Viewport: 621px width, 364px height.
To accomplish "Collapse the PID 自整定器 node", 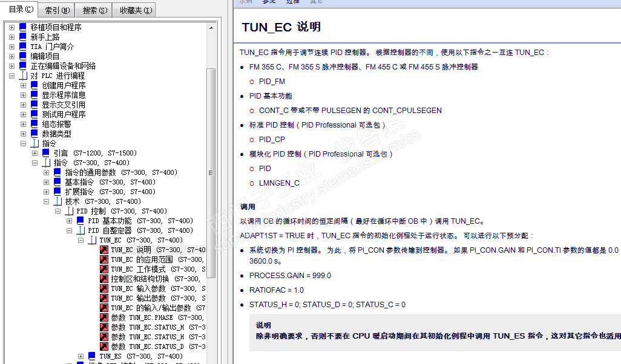I will (70, 230).
